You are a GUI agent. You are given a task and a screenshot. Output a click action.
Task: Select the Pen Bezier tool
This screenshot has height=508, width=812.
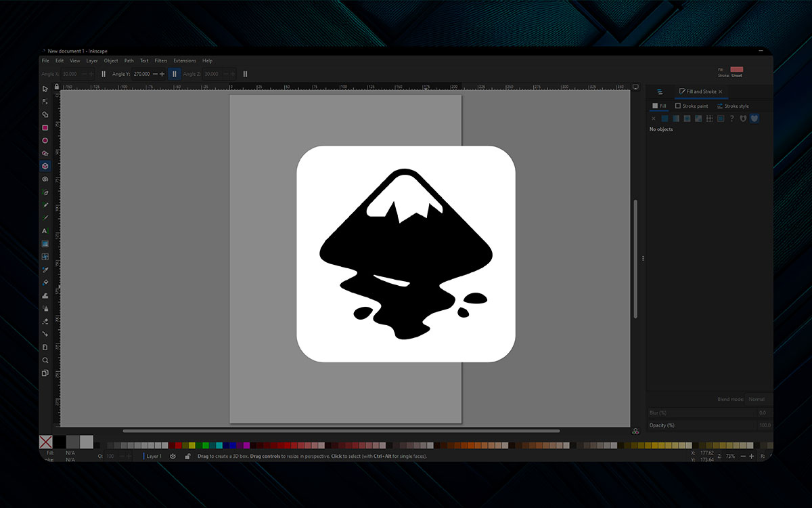pos(45,192)
